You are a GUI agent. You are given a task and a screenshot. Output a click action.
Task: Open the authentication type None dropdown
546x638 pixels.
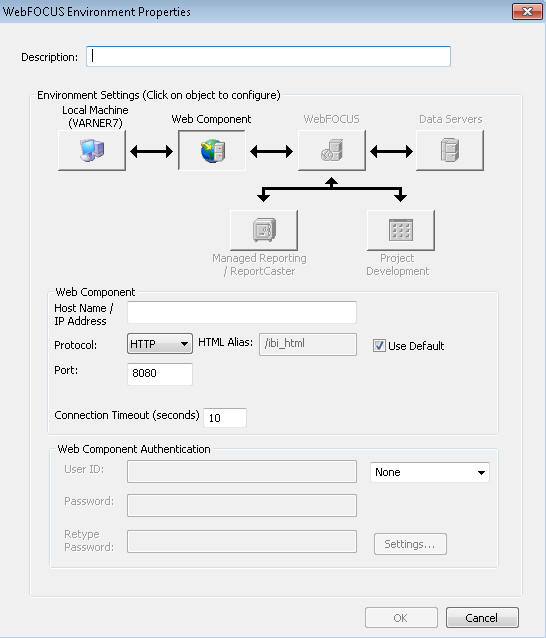[x=430, y=472]
